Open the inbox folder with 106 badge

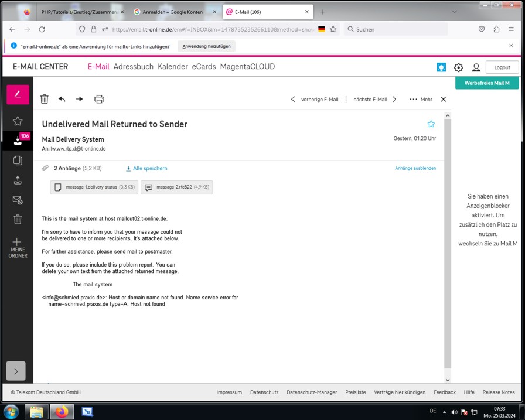[x=18, y=140]
